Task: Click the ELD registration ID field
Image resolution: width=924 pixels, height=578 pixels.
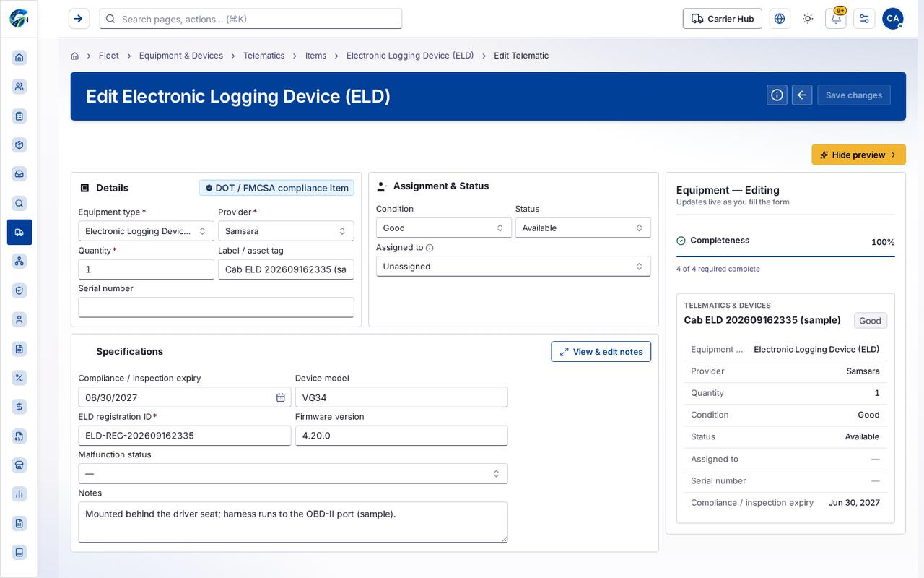Action: pyautogui.click(x=185, y=436)
